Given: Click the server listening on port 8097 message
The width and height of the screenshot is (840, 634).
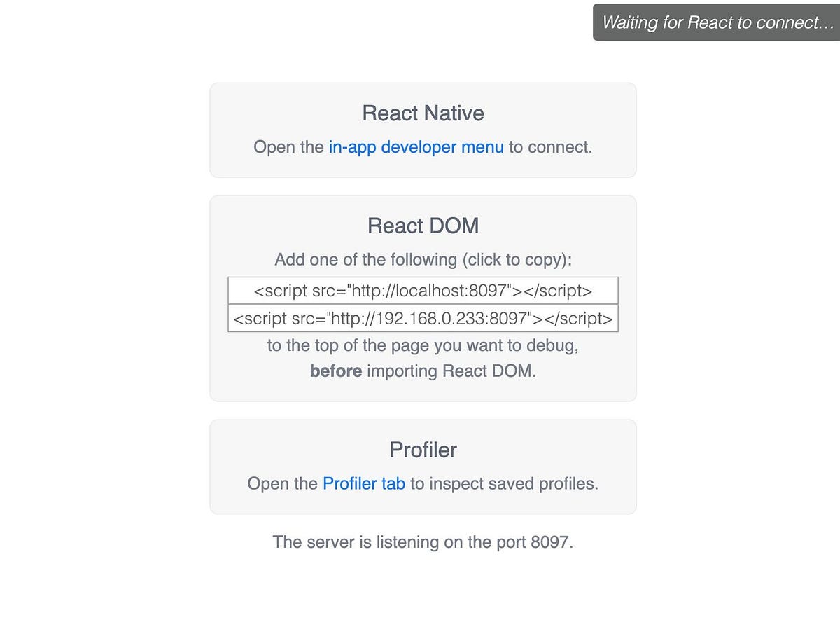Looking at the screenshot, I should pos(423,542).
